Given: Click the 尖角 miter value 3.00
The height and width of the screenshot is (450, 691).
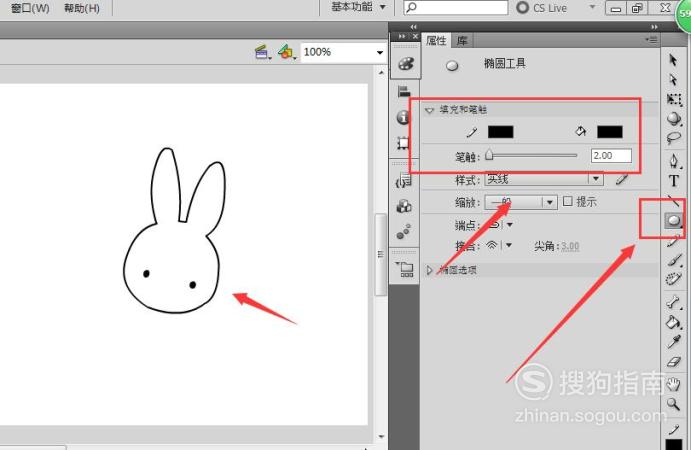Looking at the screenshot, I should 570,246.
